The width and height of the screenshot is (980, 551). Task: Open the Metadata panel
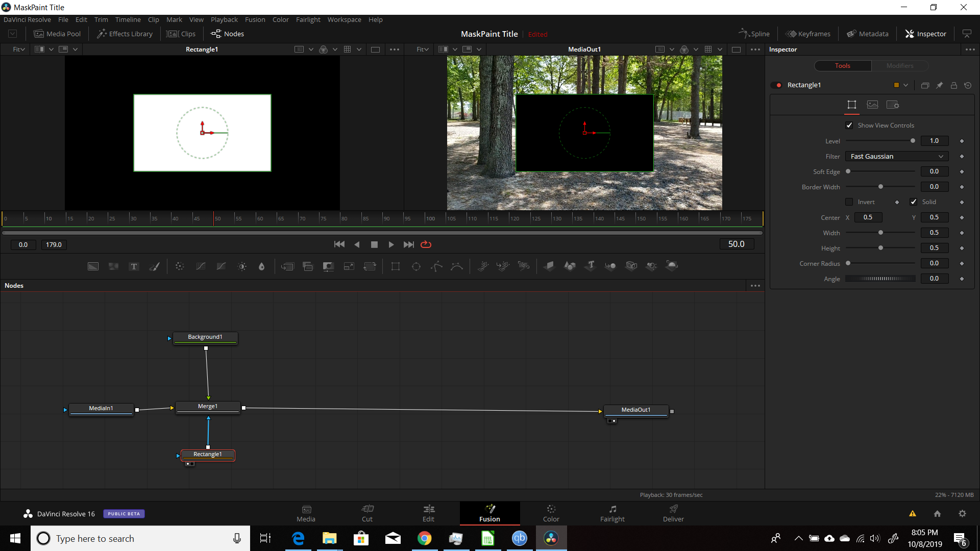868,34
